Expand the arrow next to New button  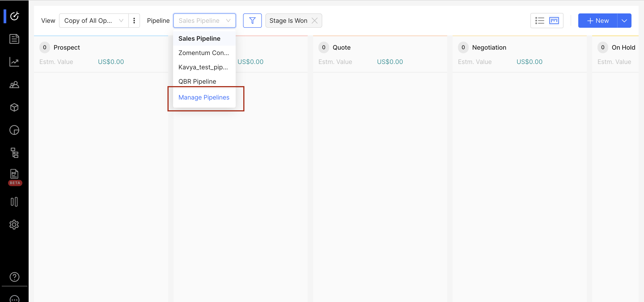[624, 21]
